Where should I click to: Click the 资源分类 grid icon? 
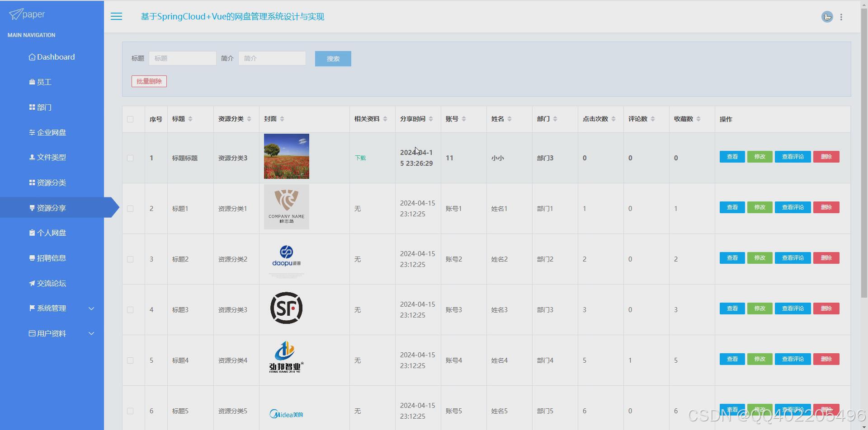click(31, 182)
